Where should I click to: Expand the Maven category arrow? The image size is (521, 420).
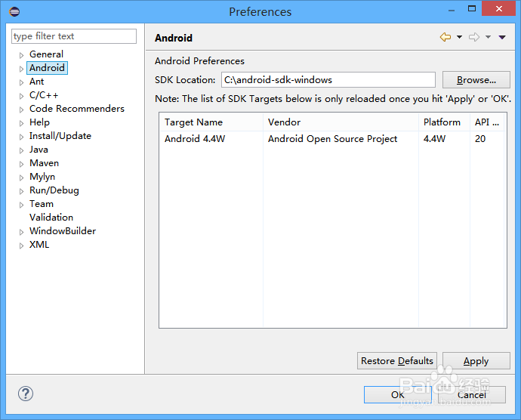[22, 164]
